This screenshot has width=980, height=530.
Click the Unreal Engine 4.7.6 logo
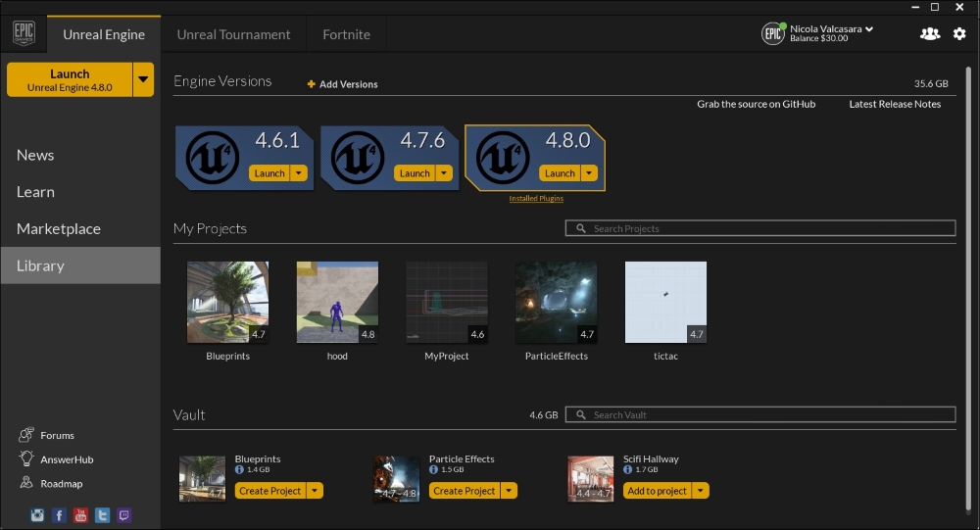(x=358, y=158)
